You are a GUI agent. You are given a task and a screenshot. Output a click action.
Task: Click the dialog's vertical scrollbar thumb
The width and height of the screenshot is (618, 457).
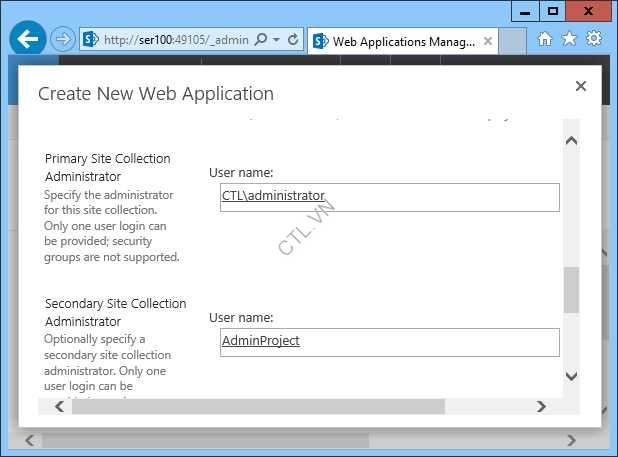pos(571,290)
